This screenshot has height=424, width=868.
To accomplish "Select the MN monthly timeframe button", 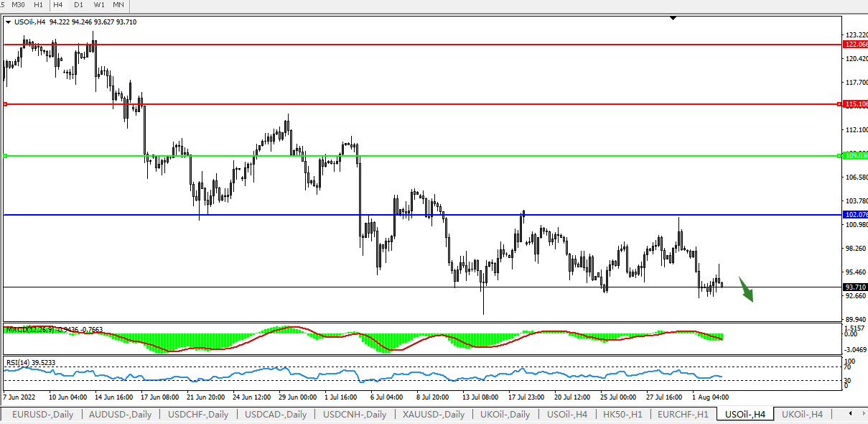I will [118, 4].
